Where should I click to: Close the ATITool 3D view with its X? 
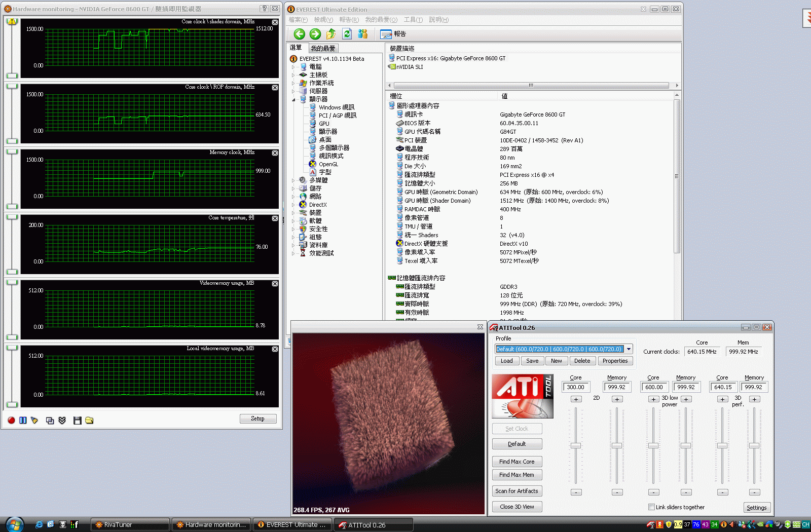coord(480,327)
